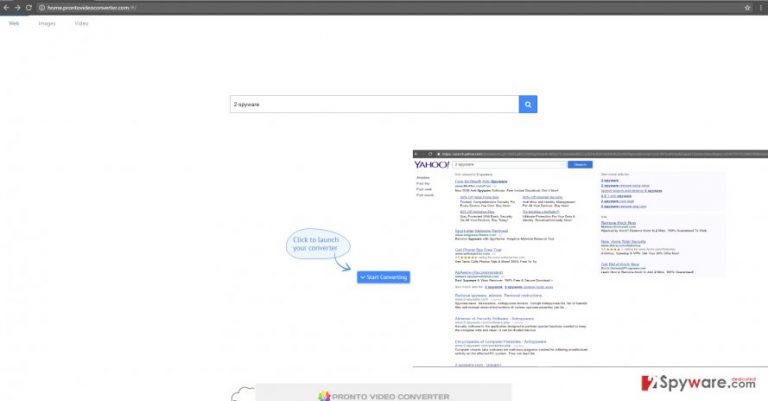
Task: View site information icon beside the URL
Action: (x=42, y=8)
